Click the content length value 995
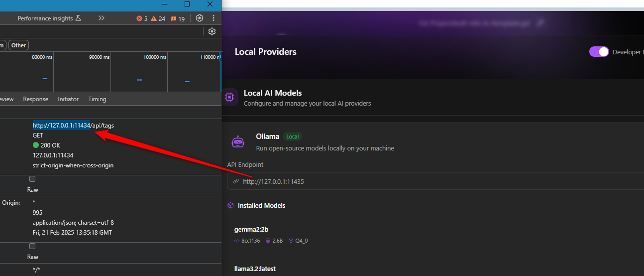The image size is (644, 276). (38, 213)
